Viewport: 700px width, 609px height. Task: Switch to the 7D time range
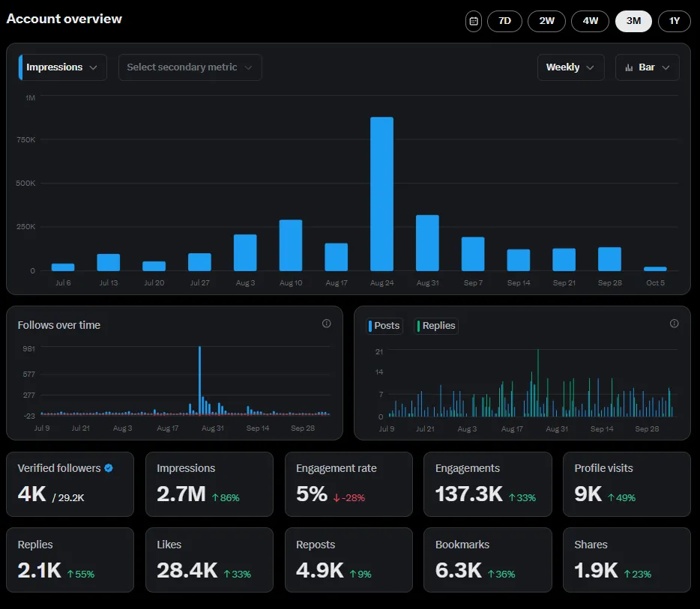[504, 21]
